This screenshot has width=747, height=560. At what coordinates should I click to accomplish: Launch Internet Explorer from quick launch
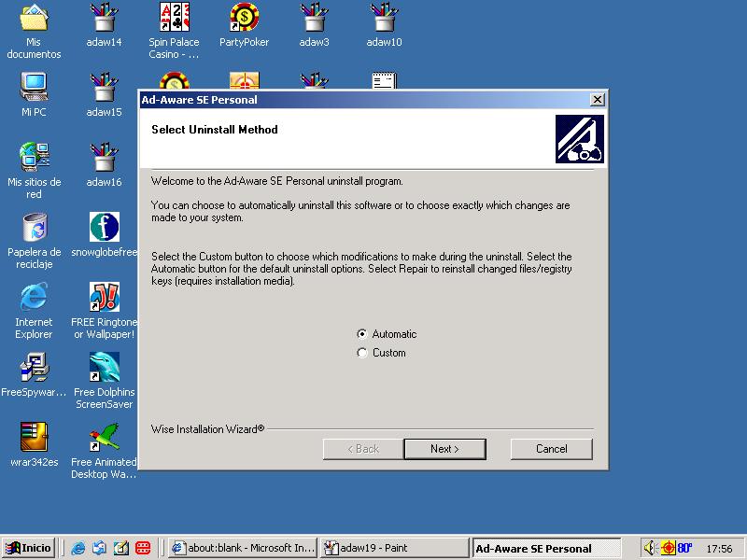point(78,548)
